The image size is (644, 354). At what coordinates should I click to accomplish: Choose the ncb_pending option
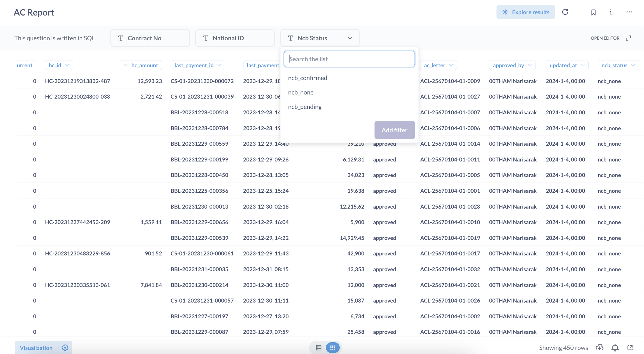click(x=305, y=107)
